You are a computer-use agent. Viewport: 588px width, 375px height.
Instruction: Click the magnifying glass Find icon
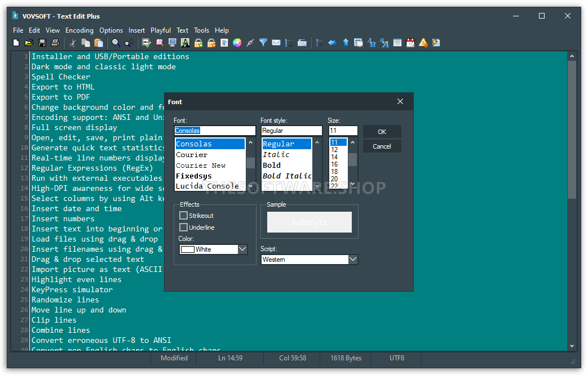(116, 43)
